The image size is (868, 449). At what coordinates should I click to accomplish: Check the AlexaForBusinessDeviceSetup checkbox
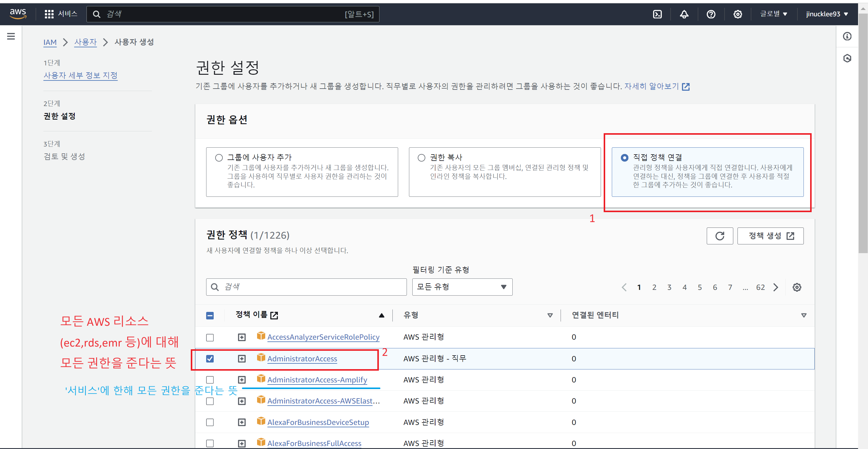[x=210, y=422]
